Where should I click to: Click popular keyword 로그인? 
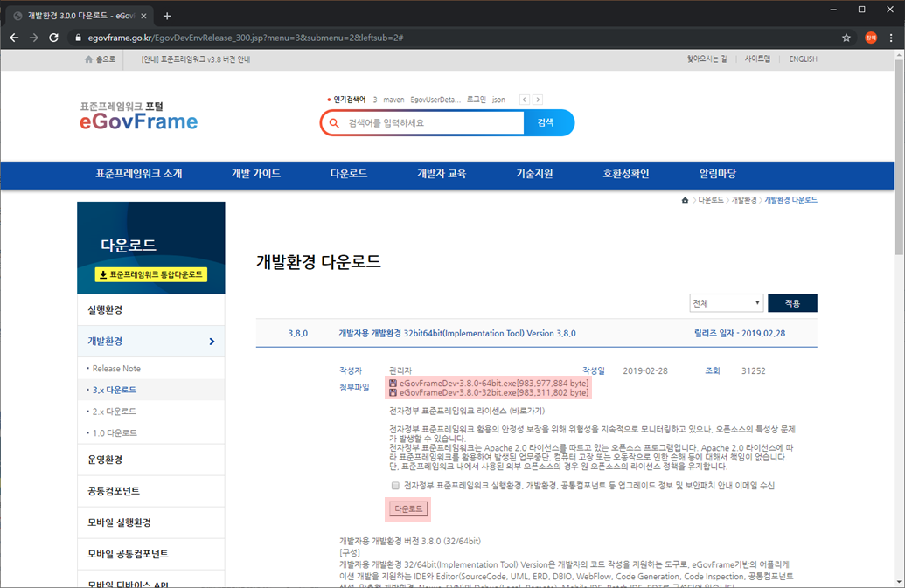477,100
